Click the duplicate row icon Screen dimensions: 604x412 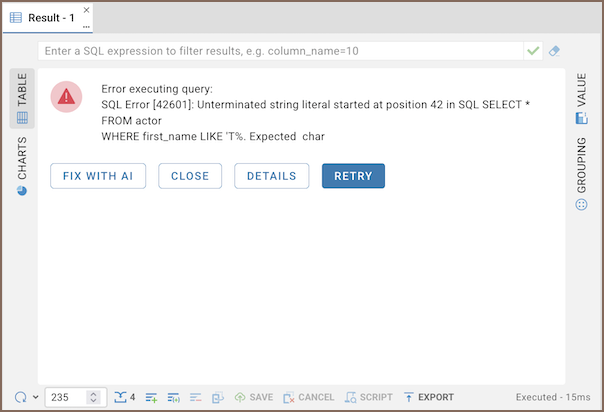click(174, 397)
